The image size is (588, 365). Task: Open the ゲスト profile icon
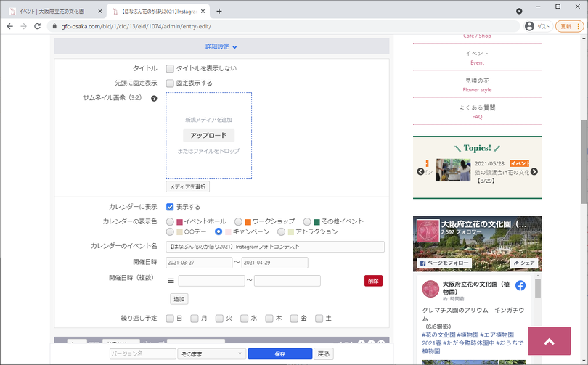click(x=529, y=26)
